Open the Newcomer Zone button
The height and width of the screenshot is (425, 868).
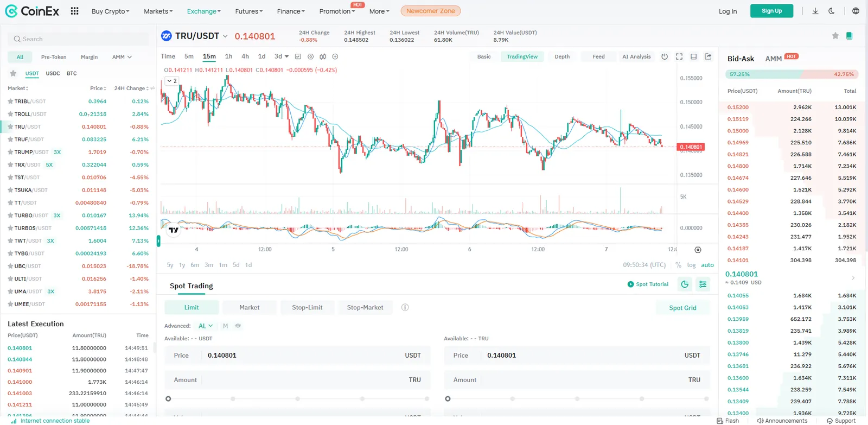click(431, 11)
